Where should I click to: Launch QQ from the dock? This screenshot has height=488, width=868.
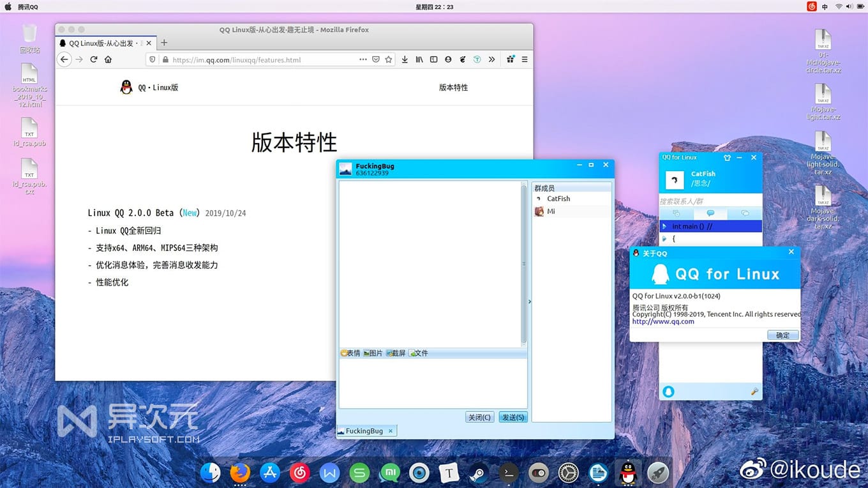point(628,473)
